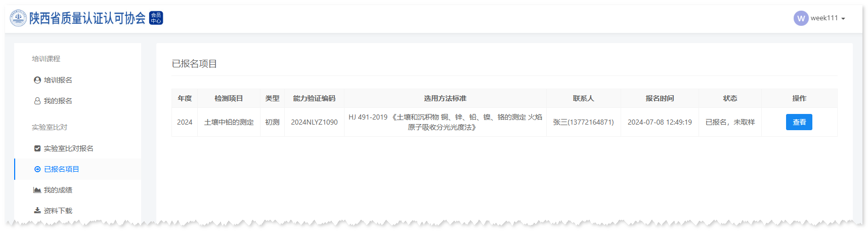Click the 实验室比对 sidebar section label

pos(50,127)
